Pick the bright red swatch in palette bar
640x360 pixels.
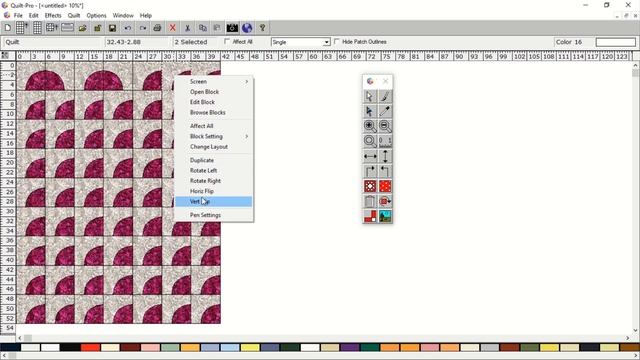point(90,347)
